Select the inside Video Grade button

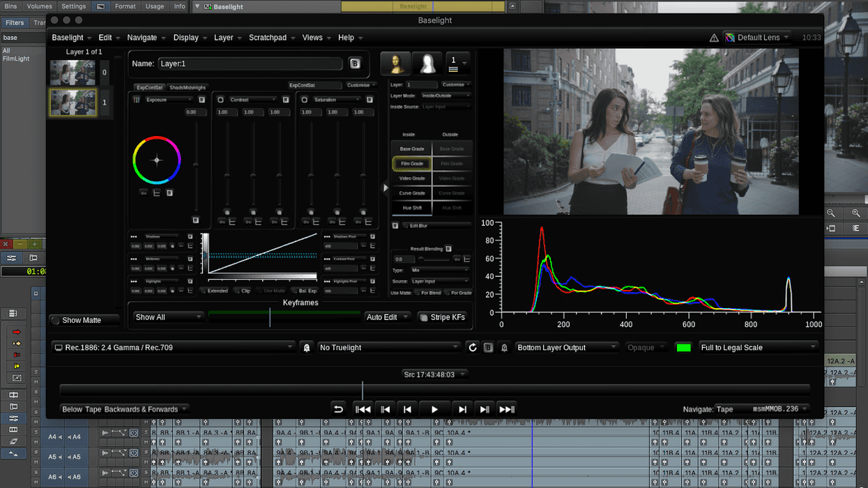412,178
